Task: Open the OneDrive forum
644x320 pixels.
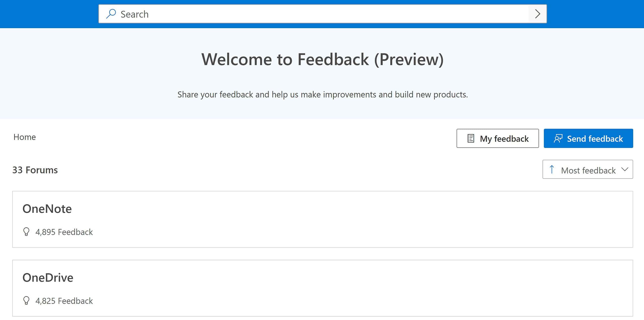Action: pyautogui.click(x=48, y=278)
